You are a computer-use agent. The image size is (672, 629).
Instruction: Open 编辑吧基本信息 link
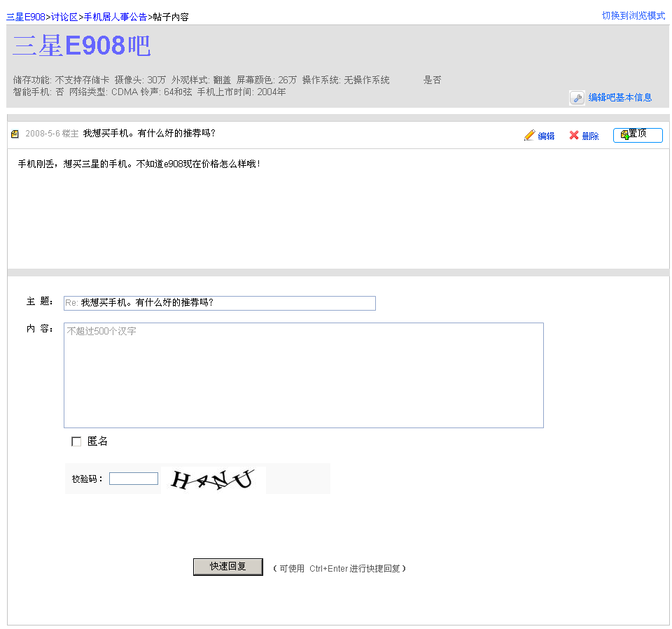tap(620, 98)
